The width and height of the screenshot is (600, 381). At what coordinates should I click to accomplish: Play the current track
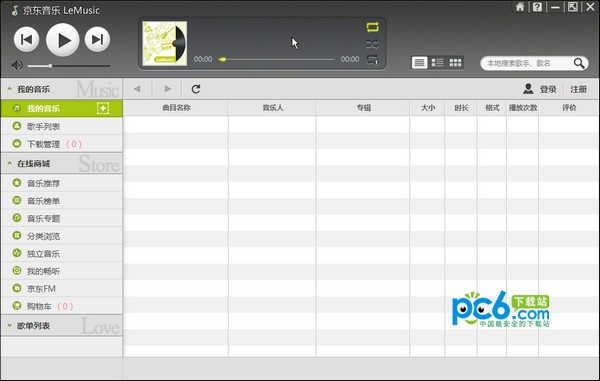(x=63, y=40)
